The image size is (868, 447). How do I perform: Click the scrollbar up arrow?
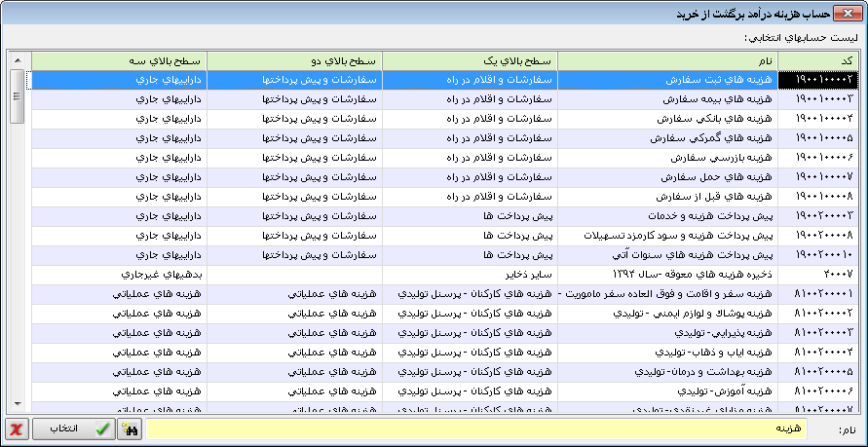[18, 60]
